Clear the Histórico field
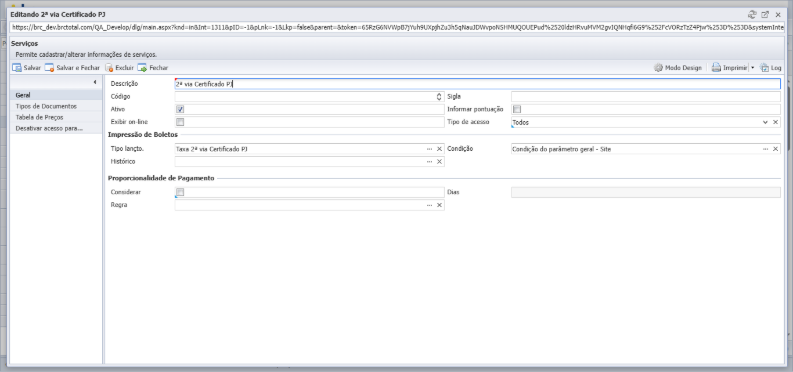The image size is (793, 372). click(439, 162)
